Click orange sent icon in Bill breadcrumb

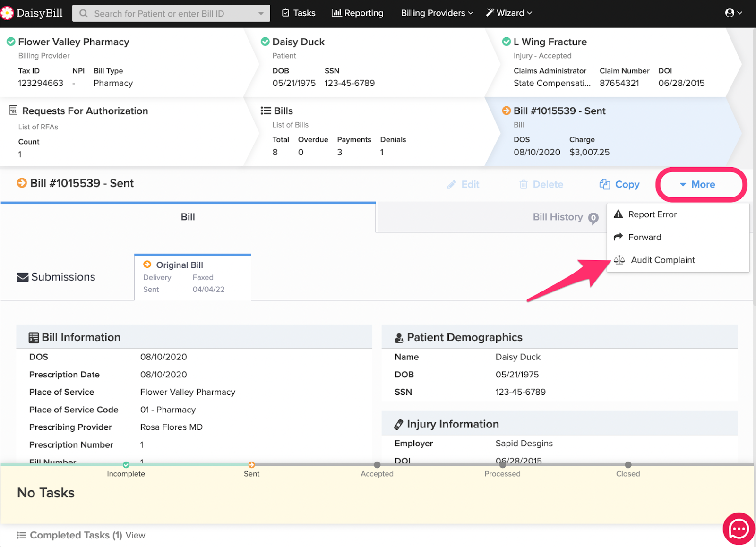[x=507, y=111]
